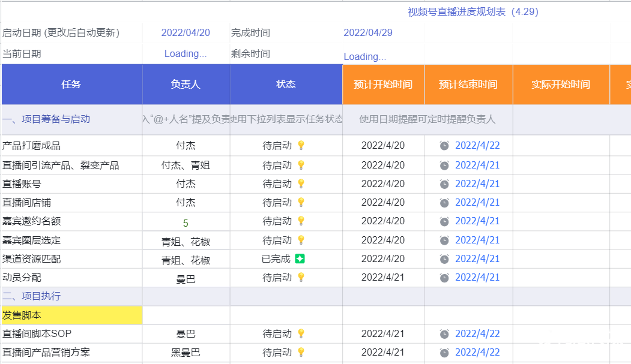The width and height of the screenshot is (631, 364).
Task: Select the 2022/4/21 start date for 动员分配
Action: point(383,277)
